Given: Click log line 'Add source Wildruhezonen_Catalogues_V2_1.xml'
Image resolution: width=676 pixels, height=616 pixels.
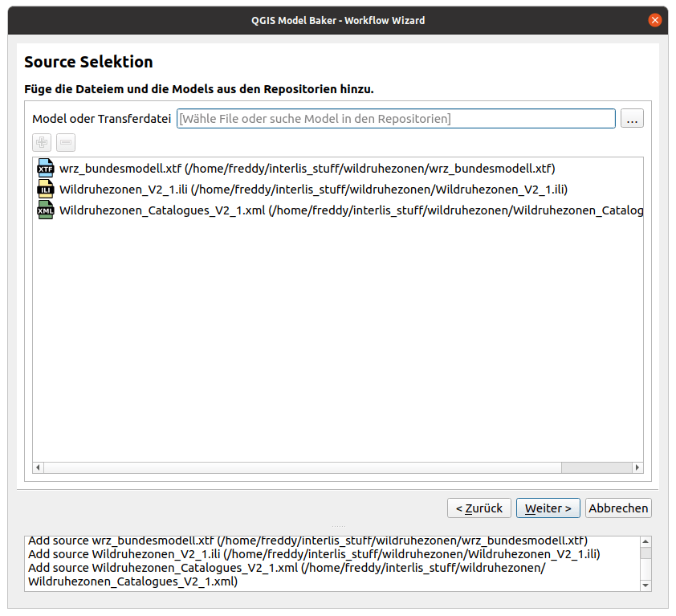Looking at the screenshot, I should [287, 574].
